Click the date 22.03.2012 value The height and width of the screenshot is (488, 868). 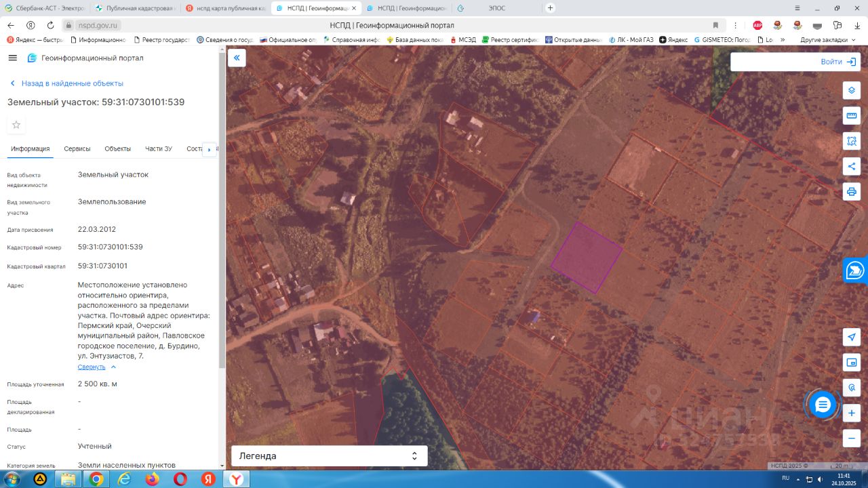coord(97,229)
